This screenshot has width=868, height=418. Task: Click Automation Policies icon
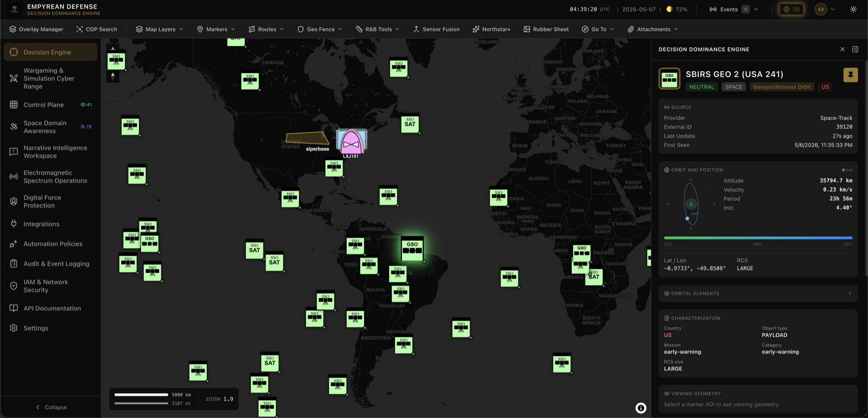click(14, 244)
